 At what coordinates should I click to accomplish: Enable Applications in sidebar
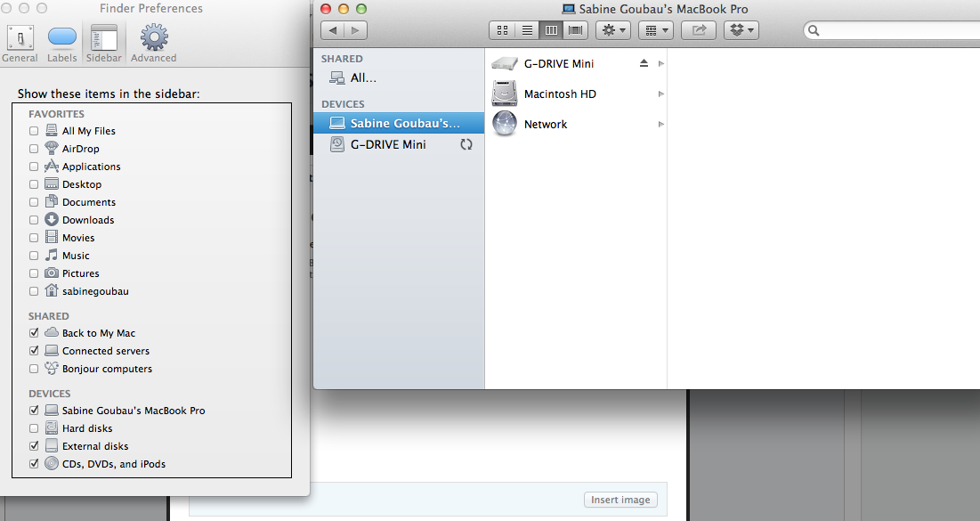tap(34, 167)
